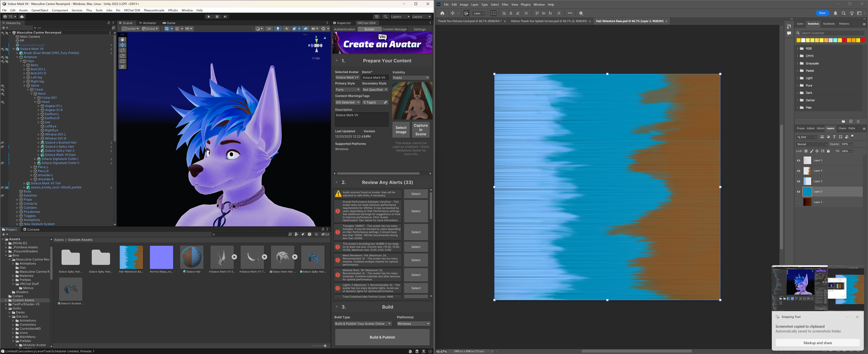
Task: Open the Visibility Public dropdown
Action: pyautogui.click(x=411, y=78)
